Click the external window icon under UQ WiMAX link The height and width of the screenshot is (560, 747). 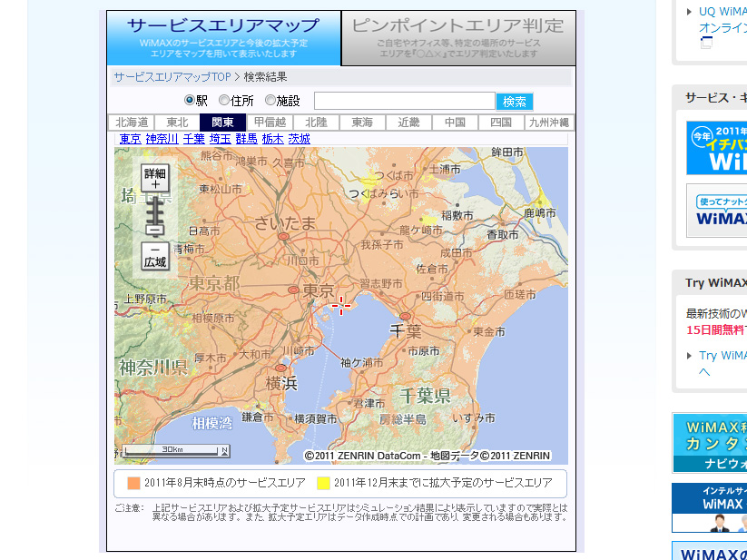706,43
